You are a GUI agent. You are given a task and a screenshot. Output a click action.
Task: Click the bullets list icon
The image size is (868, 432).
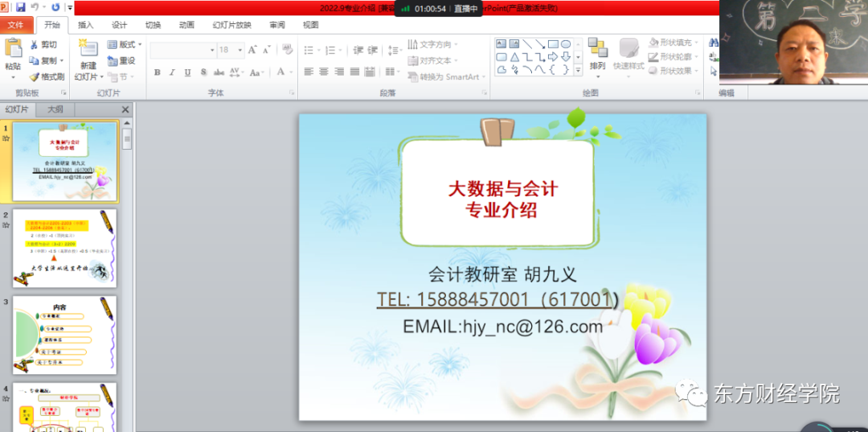pyautogui.click(x=309, y=50)
